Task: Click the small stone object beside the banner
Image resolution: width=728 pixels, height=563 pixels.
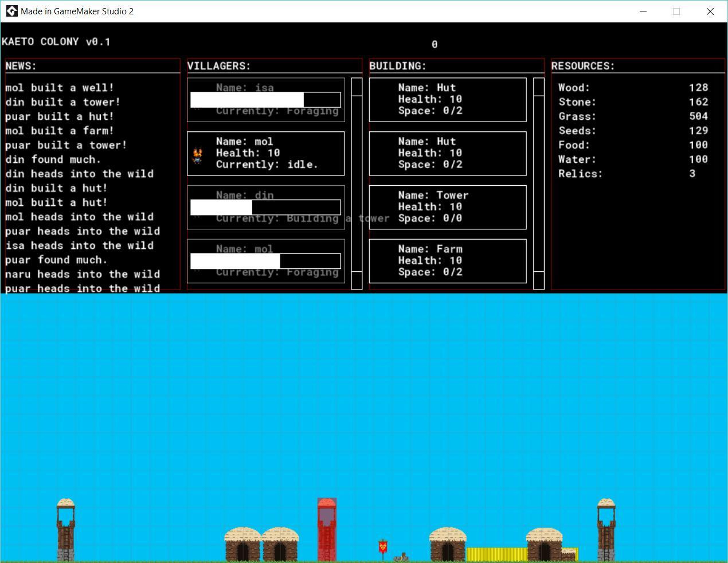Action: pyautogui.click(x=401, y=557)
